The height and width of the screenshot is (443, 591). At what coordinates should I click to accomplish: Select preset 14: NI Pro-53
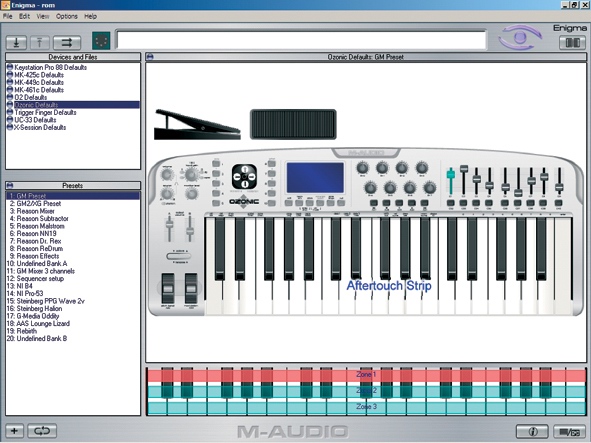(x=25, y=294)
